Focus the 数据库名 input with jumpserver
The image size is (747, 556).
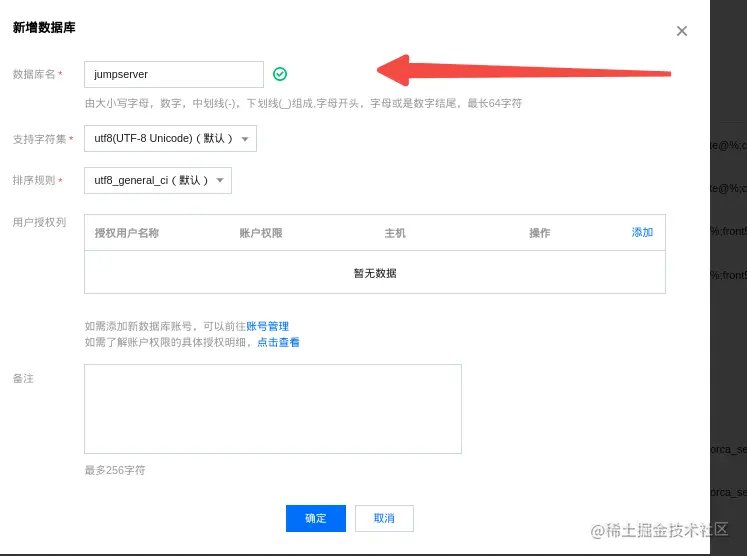pos(174,74)
